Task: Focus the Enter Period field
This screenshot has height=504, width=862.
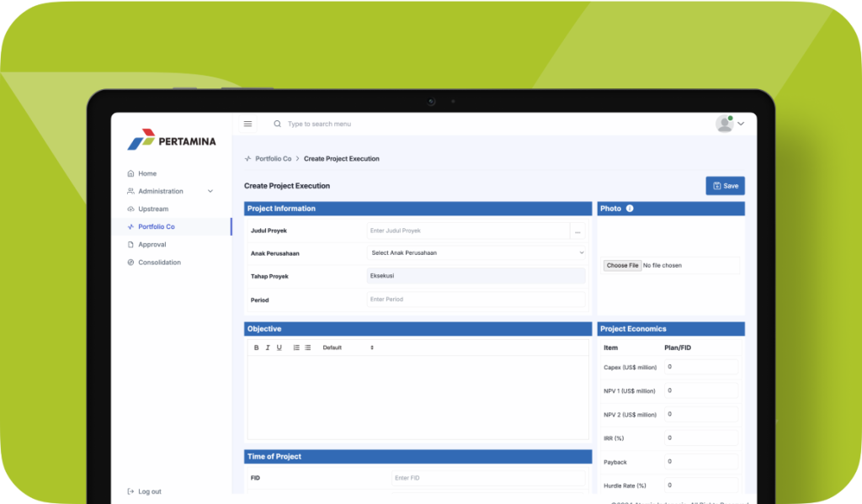Action: click(x=476, y=300)
